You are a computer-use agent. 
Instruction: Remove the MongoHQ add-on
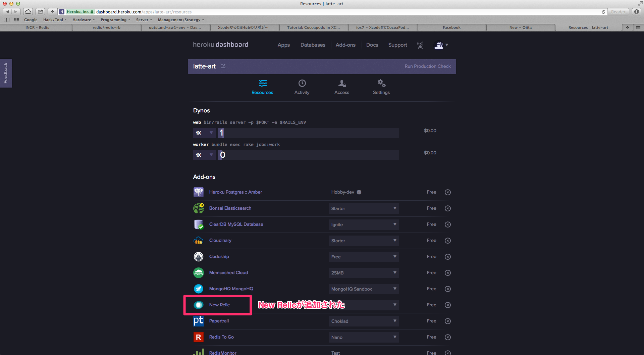pyautogui.click(x=448, y=289)
